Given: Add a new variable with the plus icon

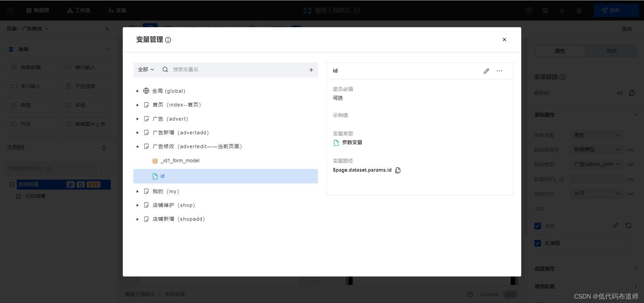Looking at the screenshot, I should pyautogui.click(x=311, y=70).
